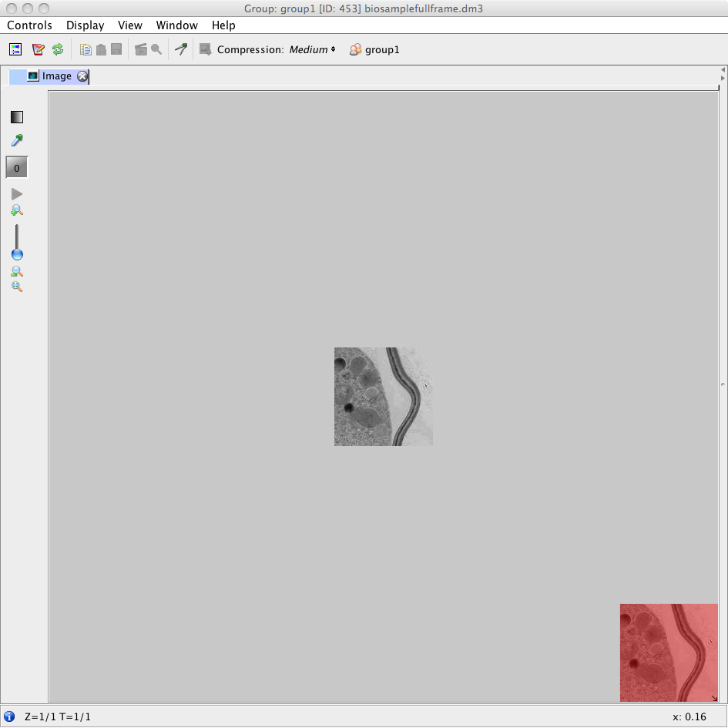728x728 pixels.
Task: Paste rendering settings clipboard icon
Action: coord(101,49)
